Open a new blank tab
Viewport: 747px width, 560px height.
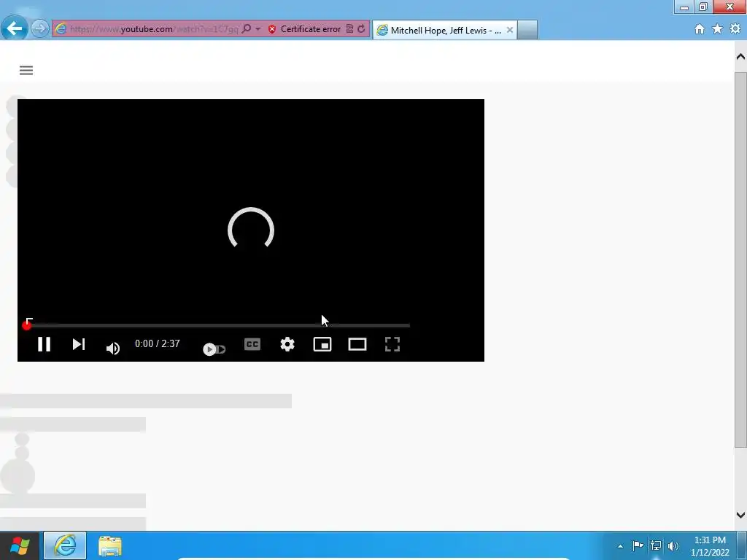pyautogui.click(x=527, y=30)
